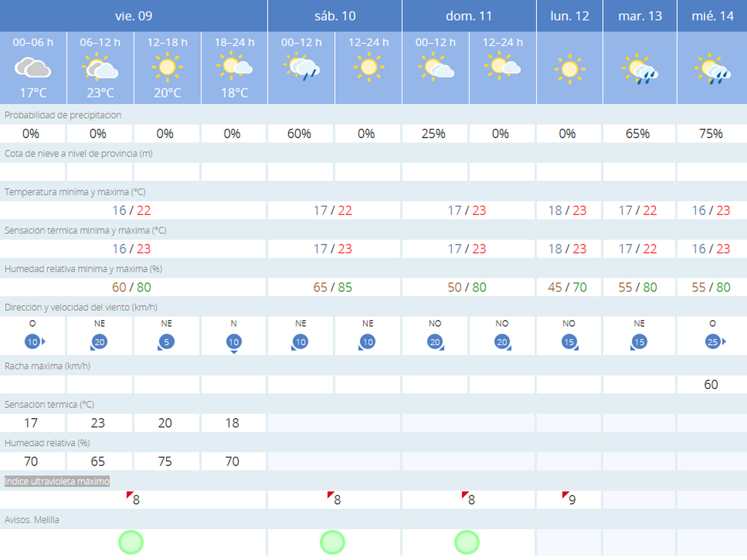Click the cloud icon for dom. 11 00–12 h
The width and height of the screenshot is (747, 560).
[436, 67]
